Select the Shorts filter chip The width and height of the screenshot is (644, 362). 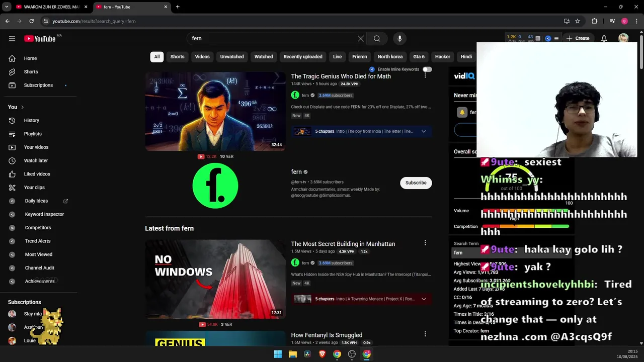[177, 57]
